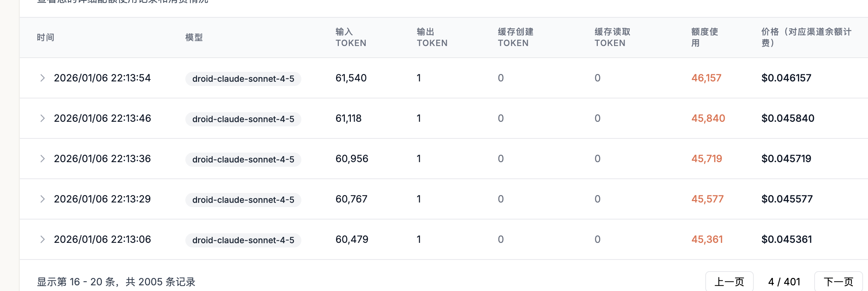Screen dimensions: 868x291
Task: Select the model tag in the 22:13:06 row
Action: point(243,240)
